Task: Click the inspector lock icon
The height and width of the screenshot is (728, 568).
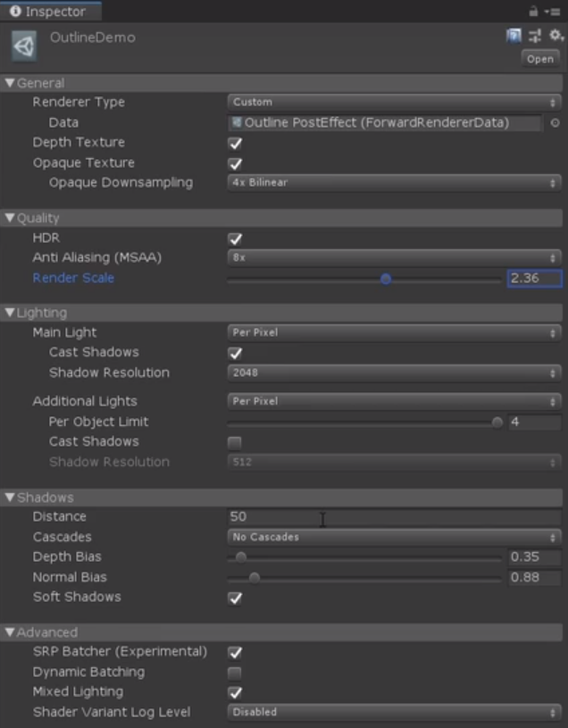Action: click(x=534, y=11)
